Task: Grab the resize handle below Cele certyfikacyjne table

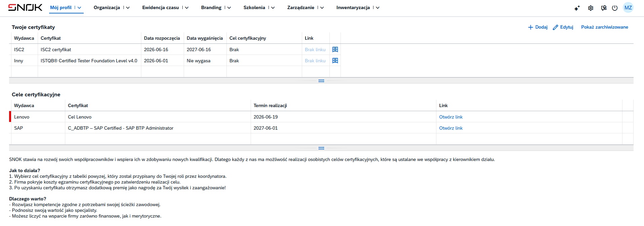Action: click(x=321, y=148)
